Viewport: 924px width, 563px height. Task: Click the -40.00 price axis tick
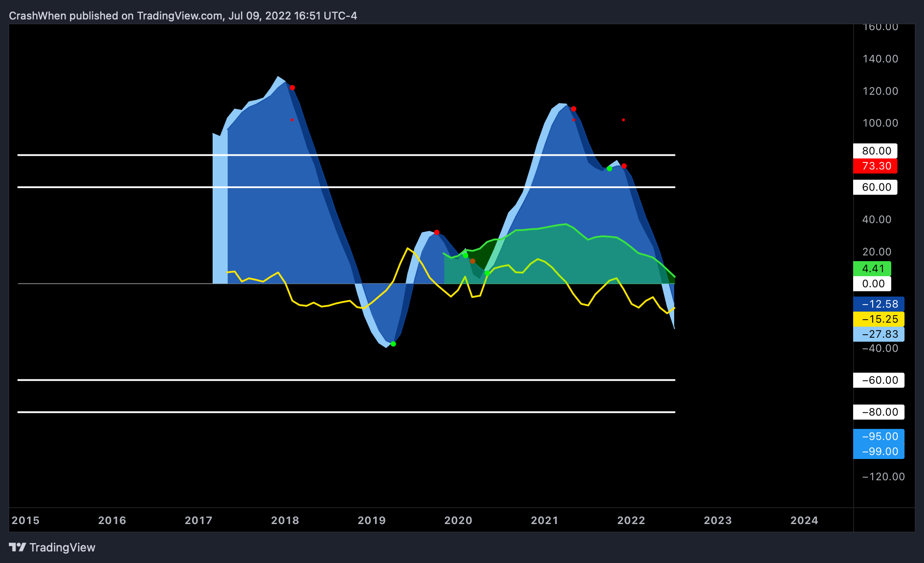(x=880, y=348)
